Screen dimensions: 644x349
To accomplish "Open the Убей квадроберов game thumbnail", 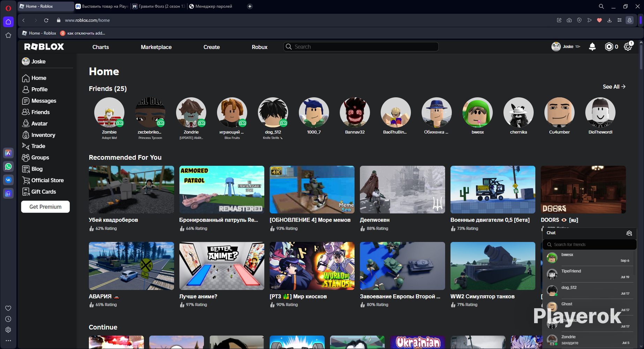I will coord(131,190).
